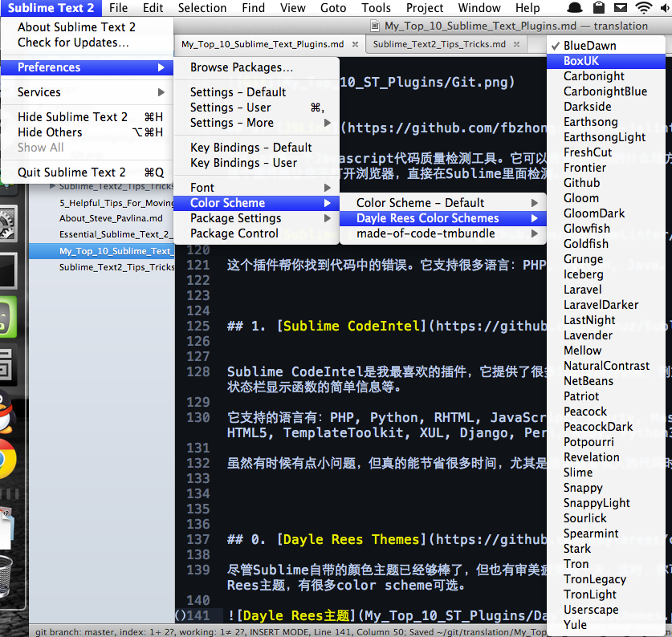Screen dimensions: 672x637
Task: Expand Dayle Rees Color Schemes submenu
Action: point(442,218)
